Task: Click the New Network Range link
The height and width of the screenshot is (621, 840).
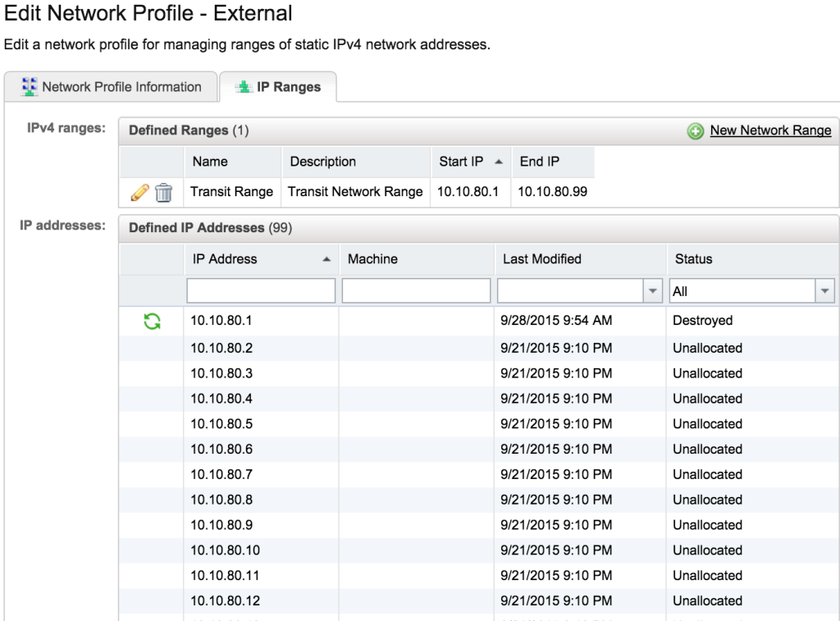Action: pyautogui.click(x=769, y=130)
